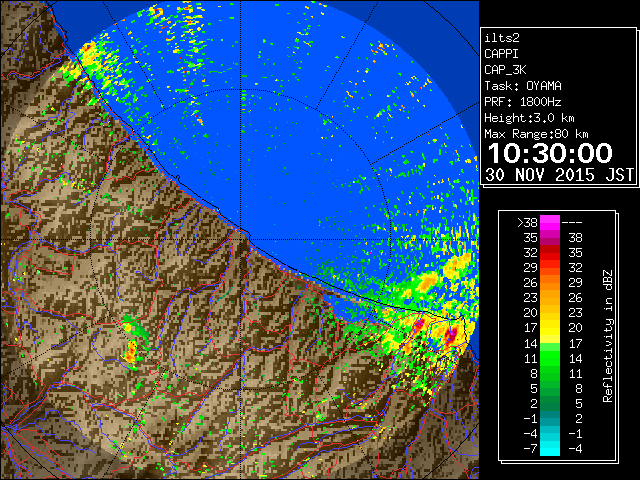Pick the magenta band above 38 dBZ
Image resolution: width=640 pixels, height=480 pixels.
coord(550,222)
